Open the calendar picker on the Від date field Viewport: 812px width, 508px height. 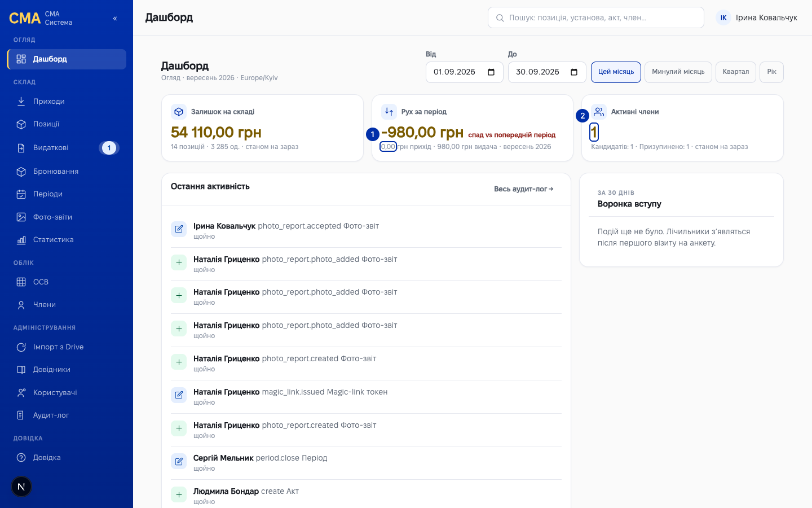pyautogui.click(x=491, y=72)
